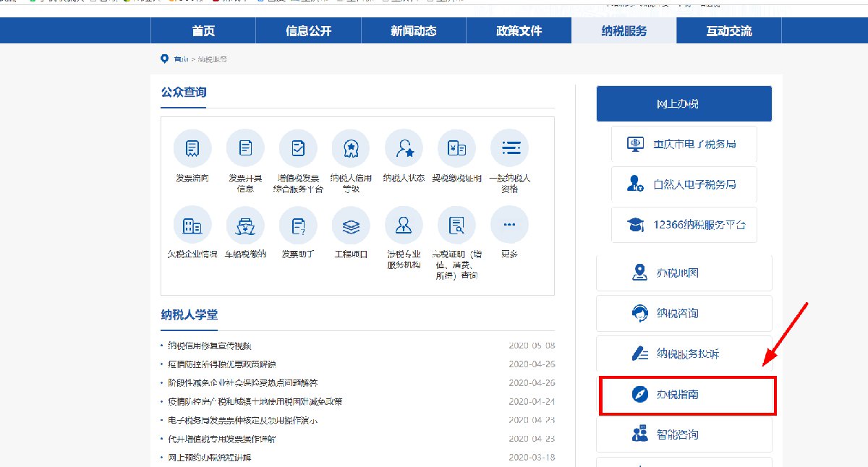Image resolution: width=868 pixels, height=467 pixels.
Task: Switch to the 信息公开 nav tab
Action: coord(309,31)
